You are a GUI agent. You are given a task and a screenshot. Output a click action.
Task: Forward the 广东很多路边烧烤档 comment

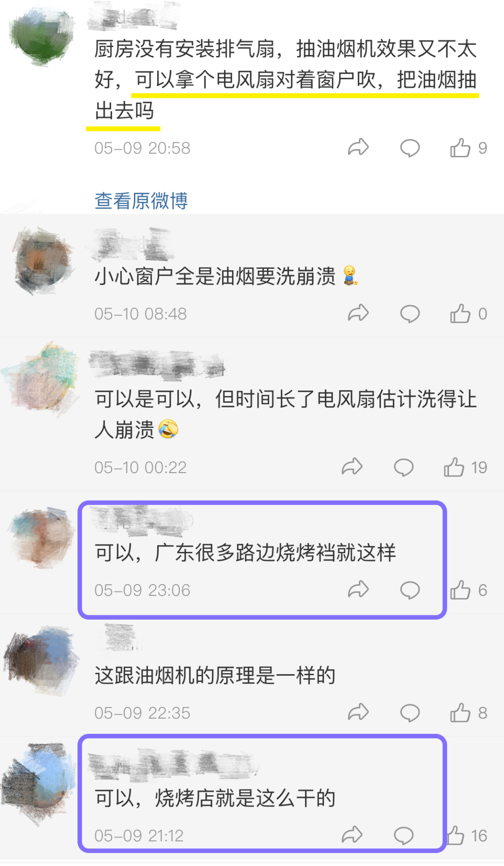[358, 590]
